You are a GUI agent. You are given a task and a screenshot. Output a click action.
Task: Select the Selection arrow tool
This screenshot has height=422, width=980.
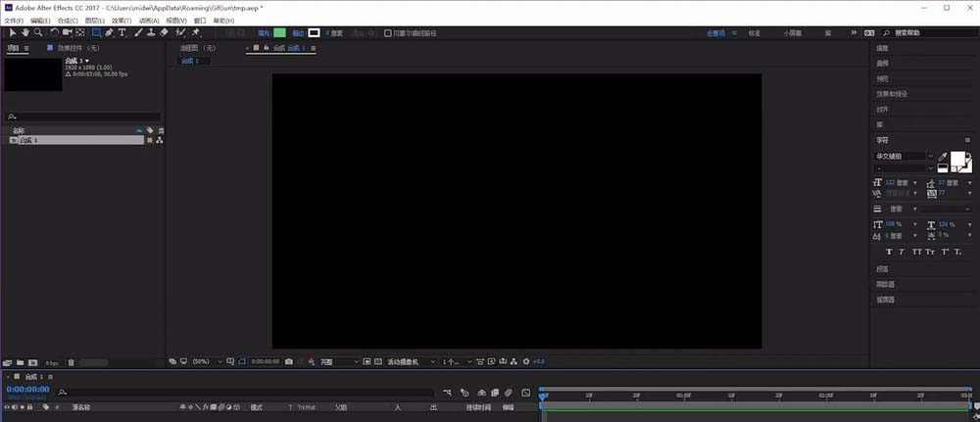pyautogui.click(x=13, y=32)
